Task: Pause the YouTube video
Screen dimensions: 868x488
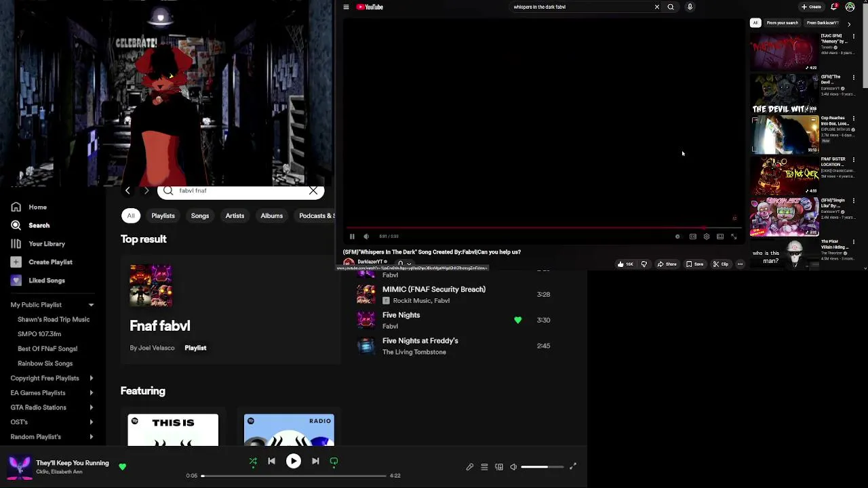Action: 352,237
